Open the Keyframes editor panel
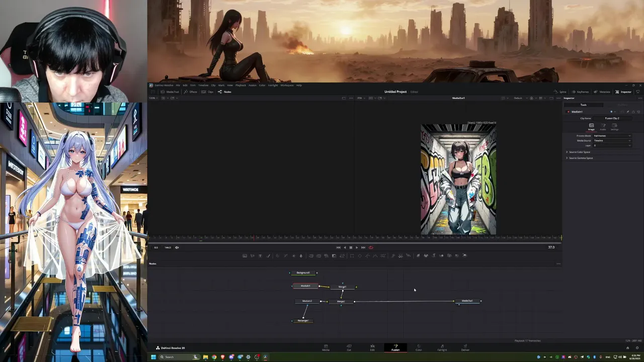Image resolution: width=644 pixels, height=362 pixels. coord(580,92)
